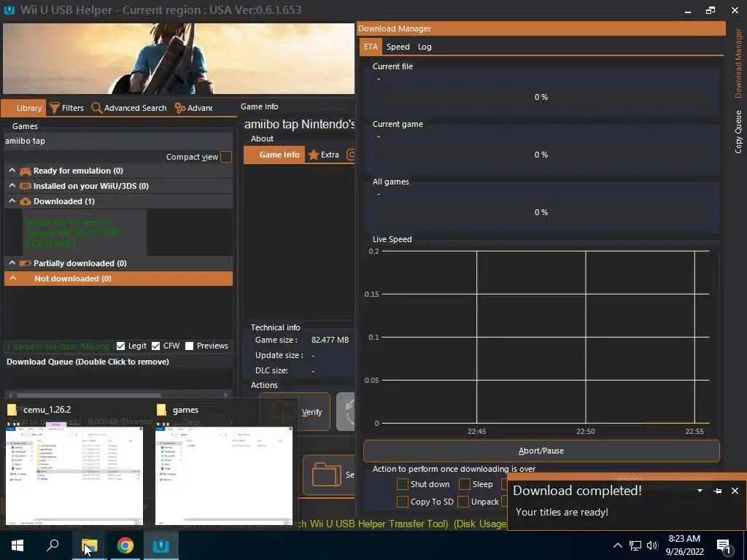Switch Download Manager to Speed tab

398,47
